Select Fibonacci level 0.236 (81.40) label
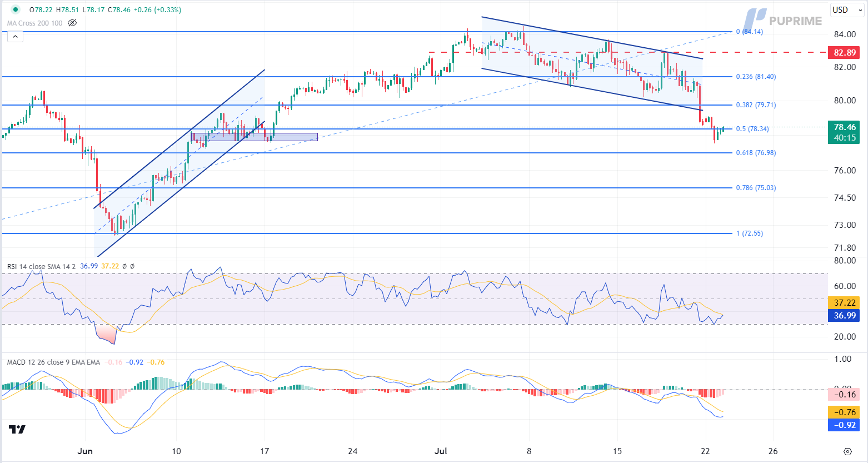Screen dimensions: 868x463 click(756, 77)
